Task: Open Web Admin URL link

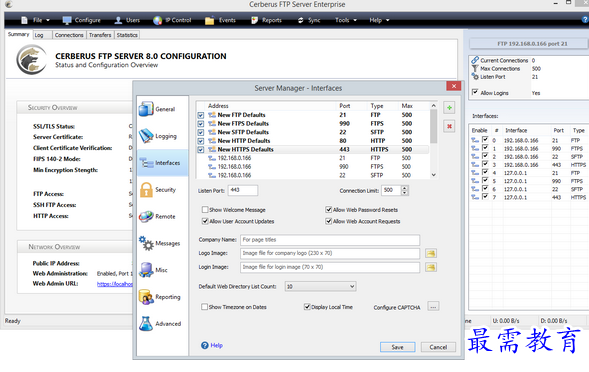Action: (x=115, y=284)
